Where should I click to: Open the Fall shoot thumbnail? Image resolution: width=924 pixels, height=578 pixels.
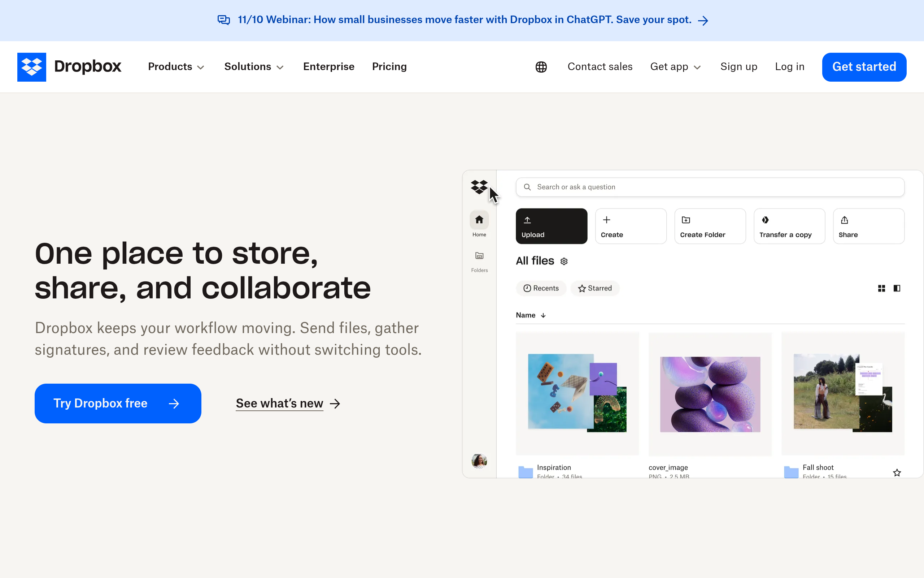(843, 394)
